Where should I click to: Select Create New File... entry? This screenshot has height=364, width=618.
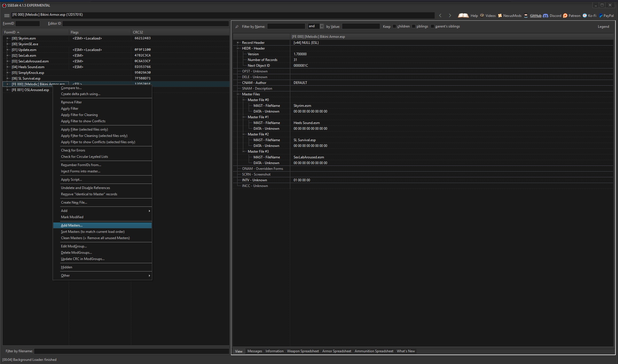(x=102, y=202)
